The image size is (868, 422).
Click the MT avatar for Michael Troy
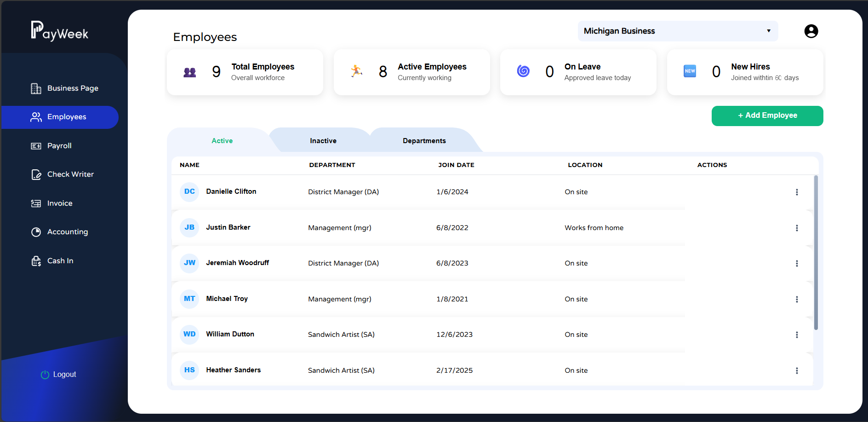coord(189,299)
